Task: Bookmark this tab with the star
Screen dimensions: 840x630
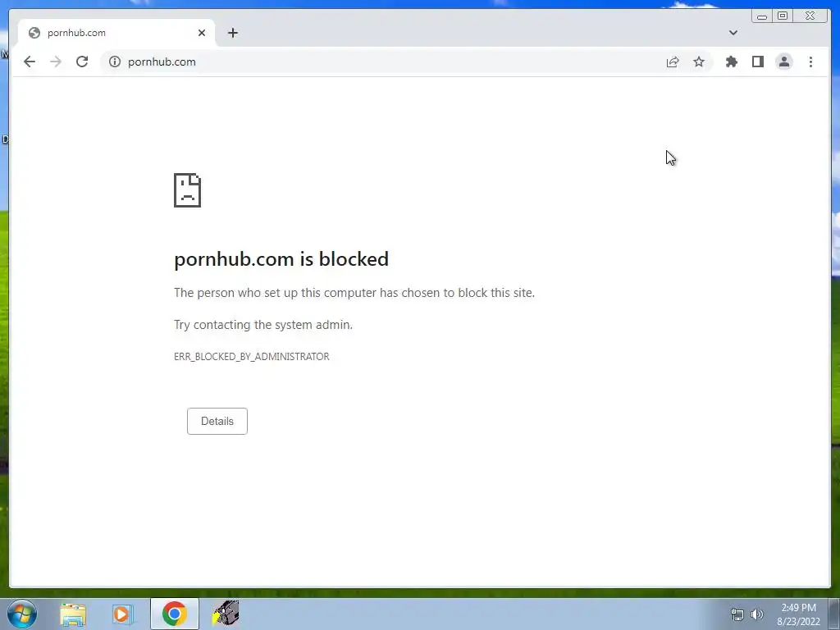Action: click(x=699, y=62)
